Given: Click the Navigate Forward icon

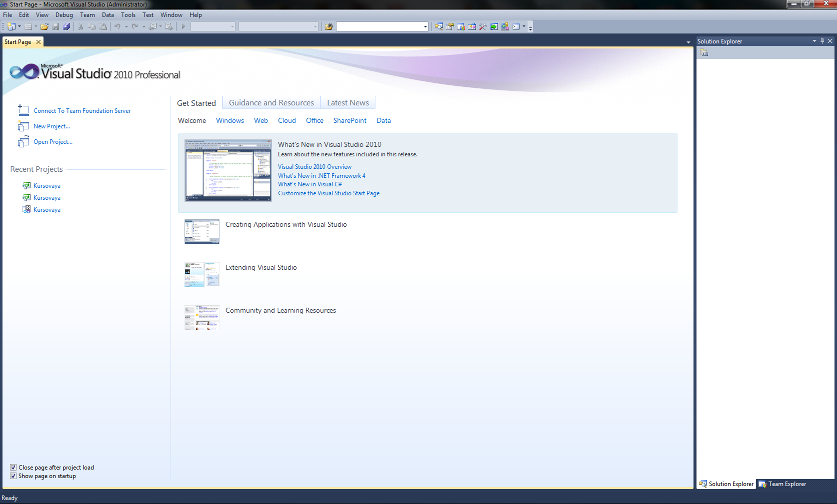Looking at the screenshot, I should [x=169, y=26].
